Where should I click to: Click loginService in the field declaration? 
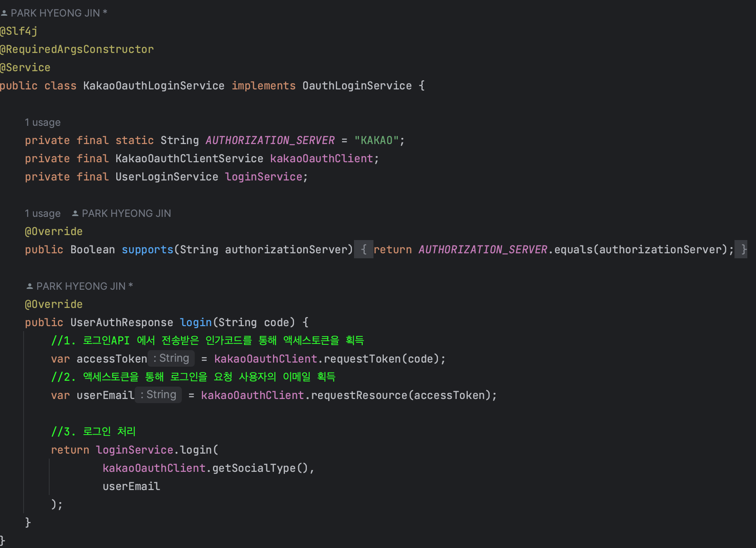point(264,177)
